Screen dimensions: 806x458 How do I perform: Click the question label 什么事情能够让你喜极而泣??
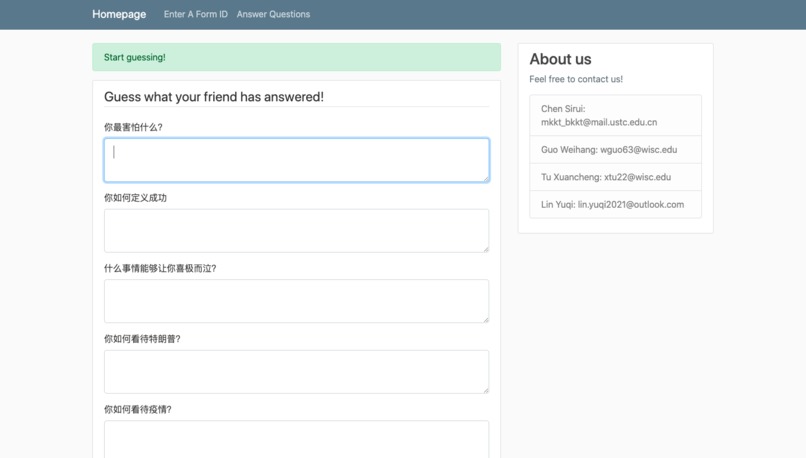[160, 268]
